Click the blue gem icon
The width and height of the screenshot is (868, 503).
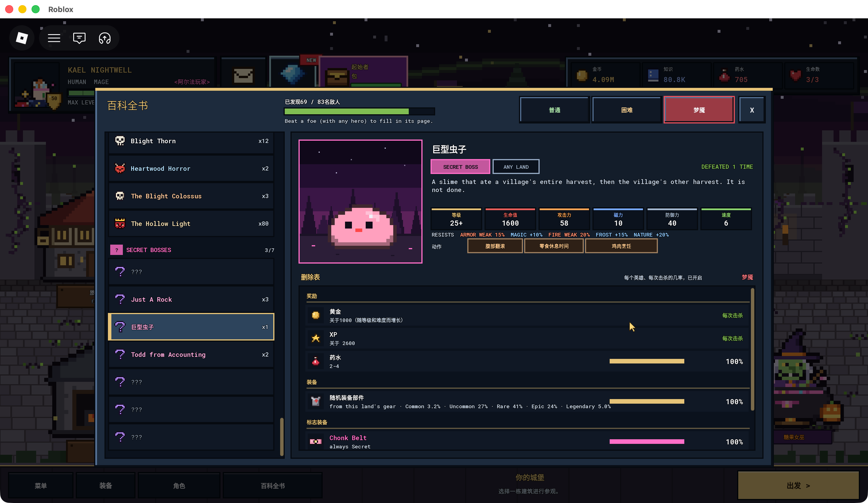292,74
